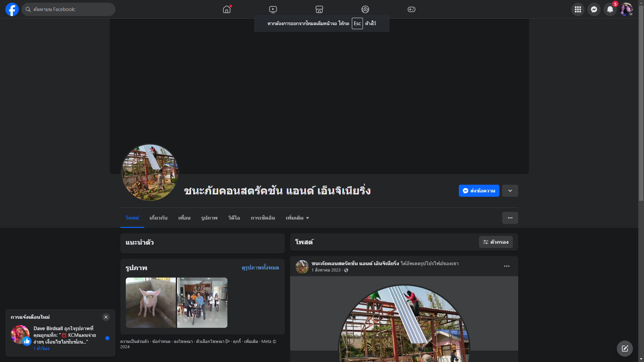The height and width of the screenshot is (362, 644).
Task: Select the โพสต์ tab
Action: pos(132,218)
